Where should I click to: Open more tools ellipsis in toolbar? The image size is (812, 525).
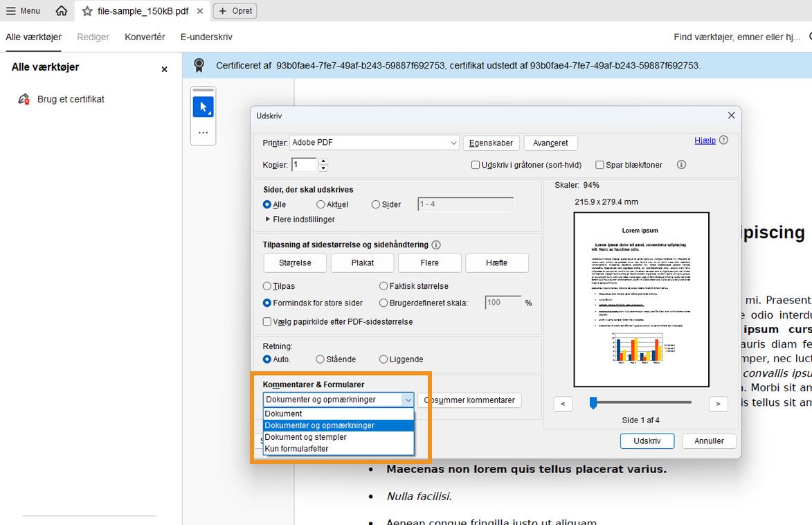pyautogui.click(x=203, y=132)
